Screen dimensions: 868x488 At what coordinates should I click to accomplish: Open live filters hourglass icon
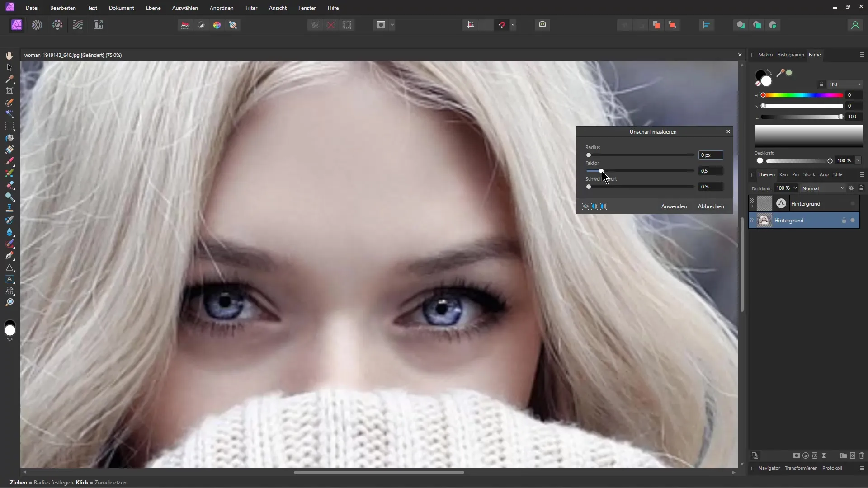(x=824, y=455)
